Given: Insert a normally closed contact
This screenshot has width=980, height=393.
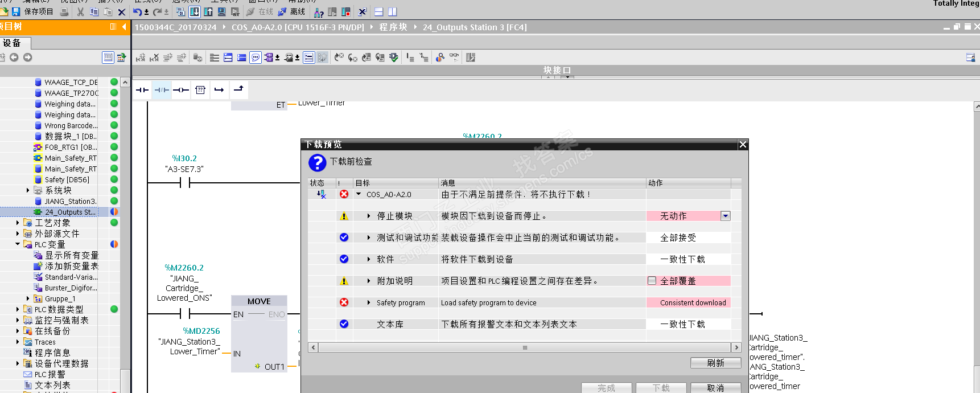Looking at the screenshot, I should (162, 90).
